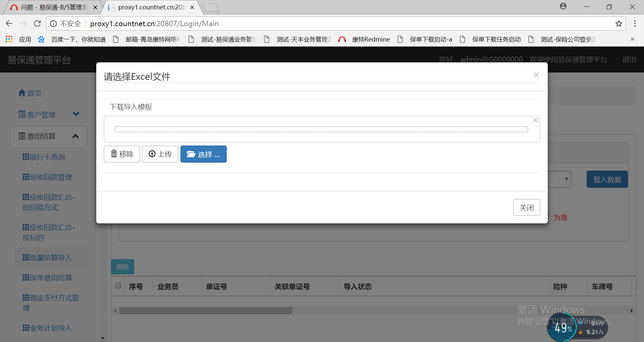Image resolution: width=644 pixels, height=342 pixels.
Task: Collapse 费用结算 menu
Action: pos(49,136)
